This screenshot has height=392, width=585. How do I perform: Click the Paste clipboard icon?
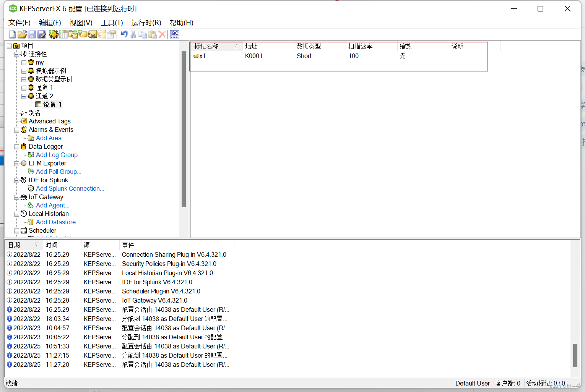point(153,34)
